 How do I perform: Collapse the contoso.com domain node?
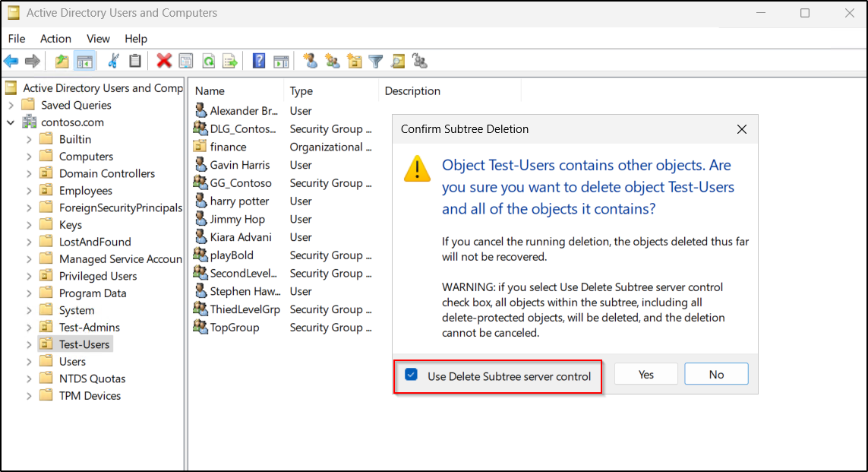point(11,122)
